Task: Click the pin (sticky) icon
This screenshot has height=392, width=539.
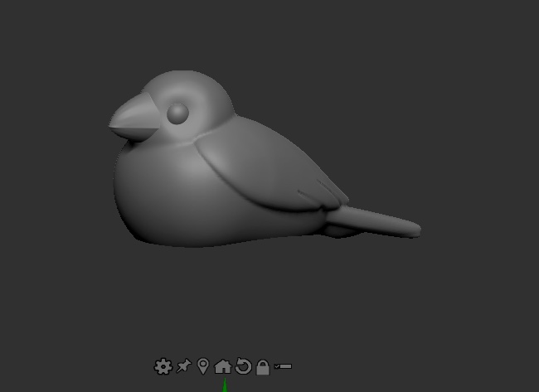Action: click(x=183, y=366)
